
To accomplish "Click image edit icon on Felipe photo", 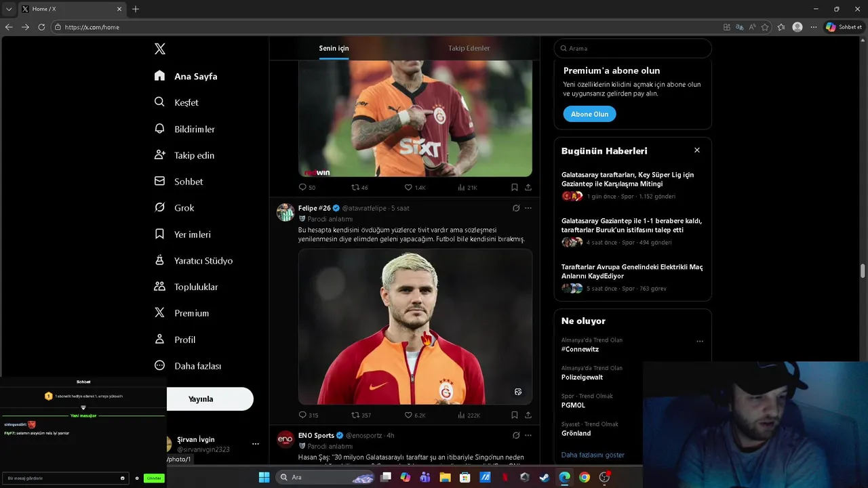I will pyautogui.click(x=518, y=392).
